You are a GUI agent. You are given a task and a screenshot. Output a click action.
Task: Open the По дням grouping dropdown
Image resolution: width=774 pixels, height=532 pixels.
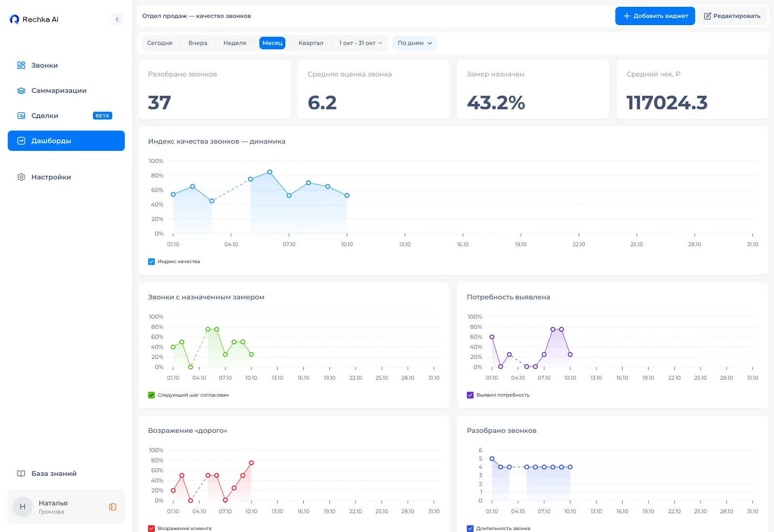click(415, 43)
